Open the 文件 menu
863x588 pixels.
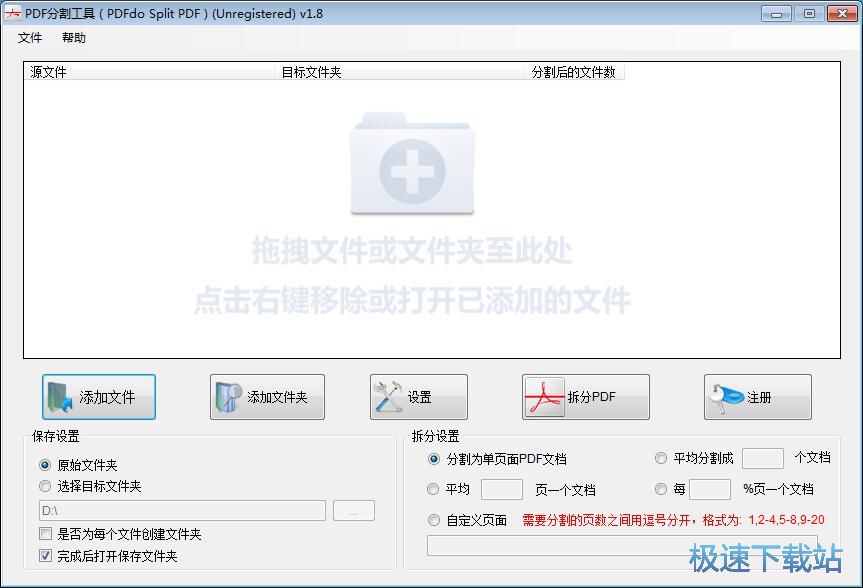[30, 38]
